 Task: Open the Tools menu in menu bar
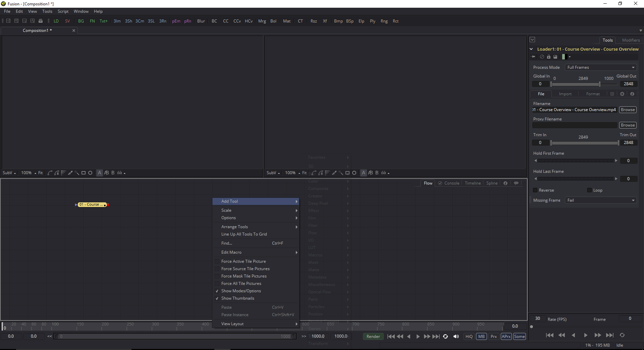click(47, 11)
